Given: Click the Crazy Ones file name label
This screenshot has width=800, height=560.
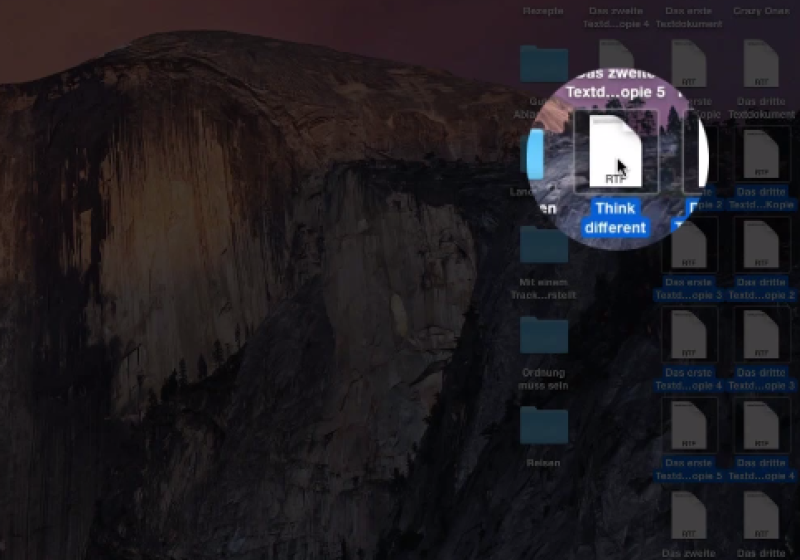Looking at the screenshot, I should [x=760, y=10].
